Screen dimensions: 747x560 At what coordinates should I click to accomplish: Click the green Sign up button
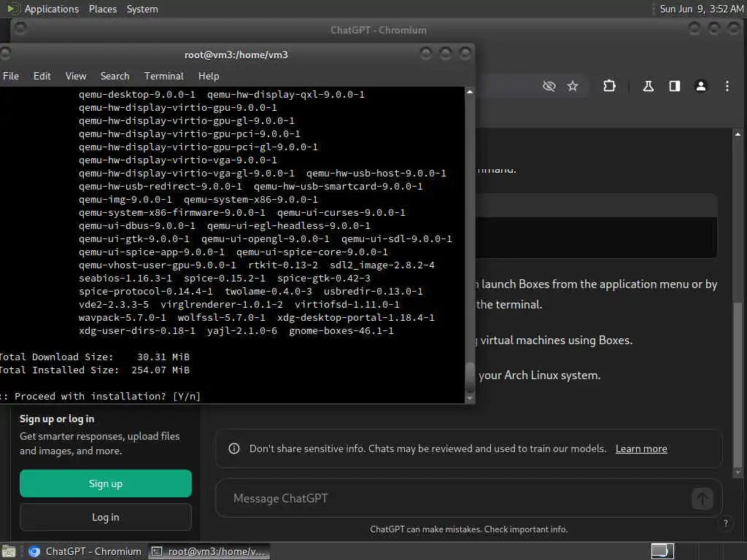click(106, 484)
